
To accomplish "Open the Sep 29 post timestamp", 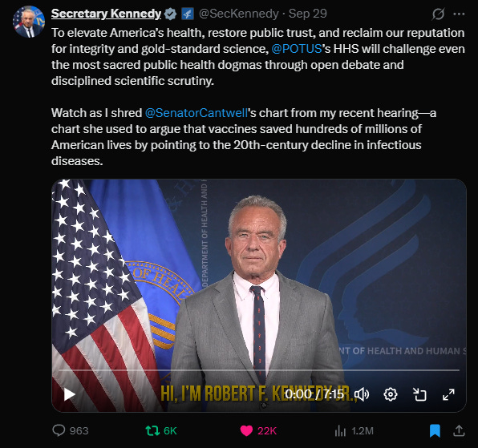I will pos(308,14).
